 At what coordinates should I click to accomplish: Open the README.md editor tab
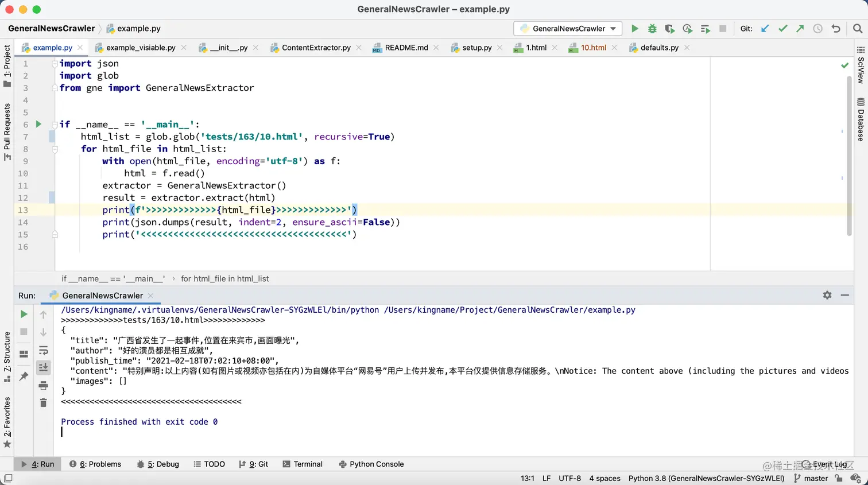click(406, 48)
